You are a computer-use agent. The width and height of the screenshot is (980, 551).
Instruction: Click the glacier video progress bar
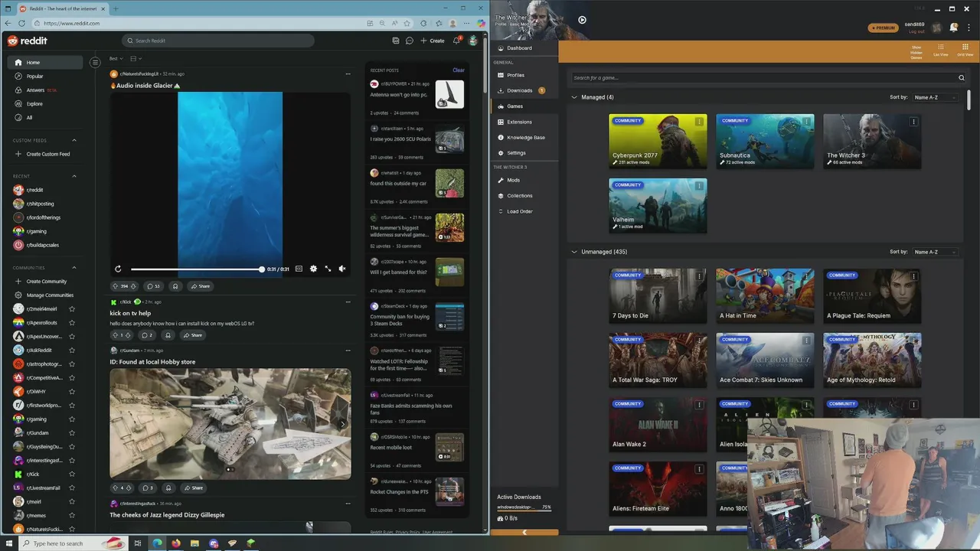point(197,269)
